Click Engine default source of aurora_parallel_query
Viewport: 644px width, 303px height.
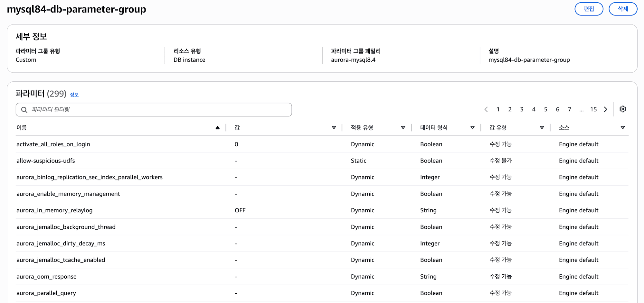point(579,293)
